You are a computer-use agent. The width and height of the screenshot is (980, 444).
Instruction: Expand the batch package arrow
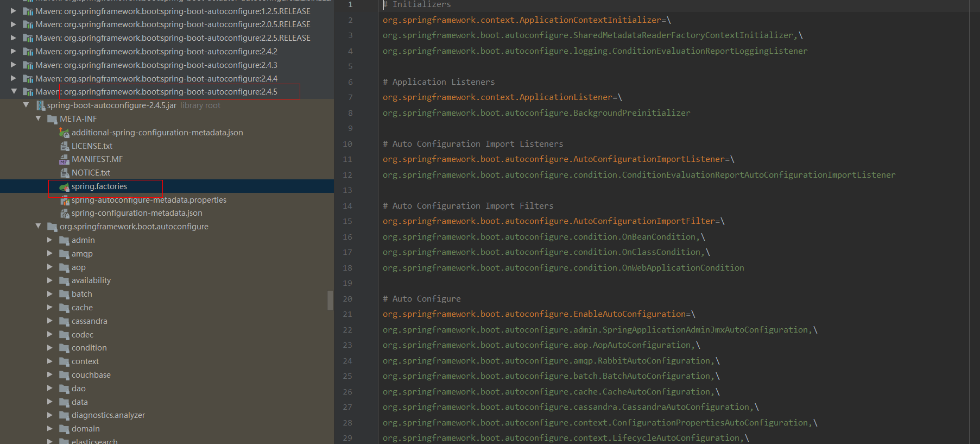click(x=50, y=293)
